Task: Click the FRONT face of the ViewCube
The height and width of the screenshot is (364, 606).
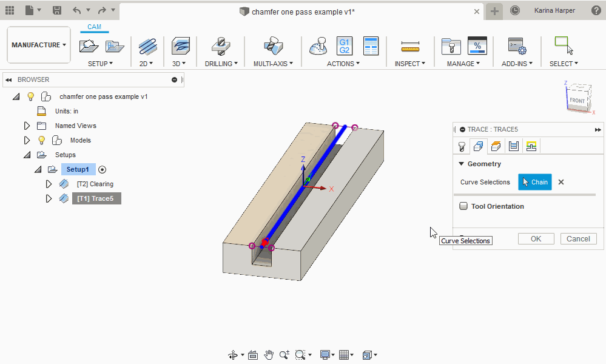Action: pyautogui.click(x=577, y=100)
